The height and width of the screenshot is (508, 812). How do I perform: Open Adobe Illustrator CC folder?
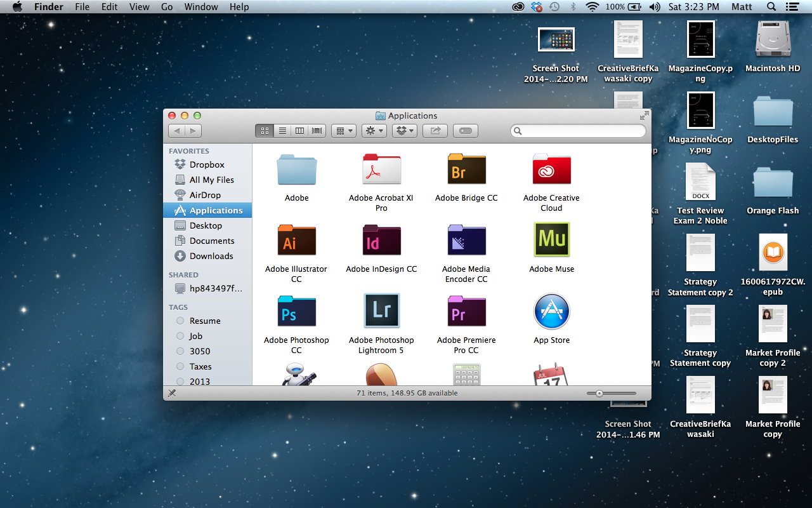[x=296, y=241]
